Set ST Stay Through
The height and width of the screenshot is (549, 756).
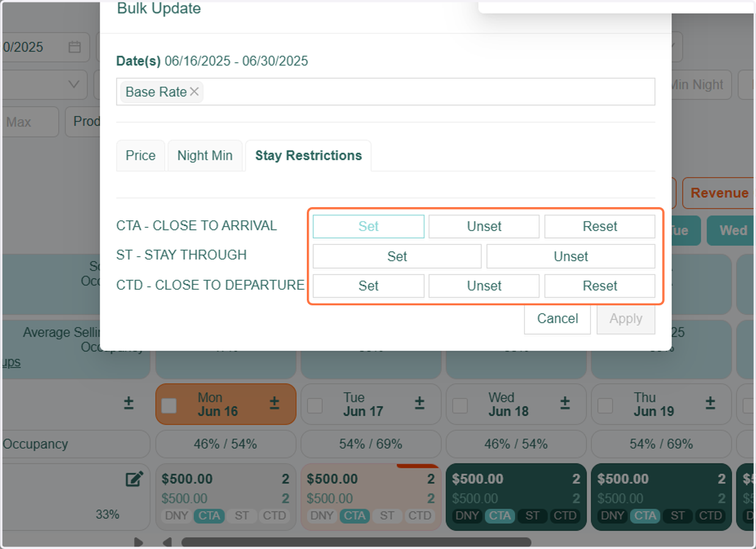pos(397,256)
